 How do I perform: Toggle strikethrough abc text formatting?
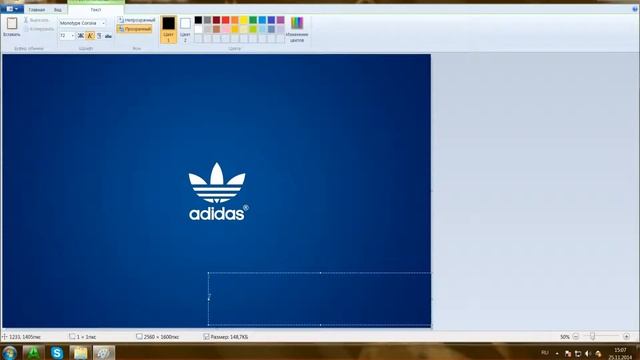pos(108,36)
